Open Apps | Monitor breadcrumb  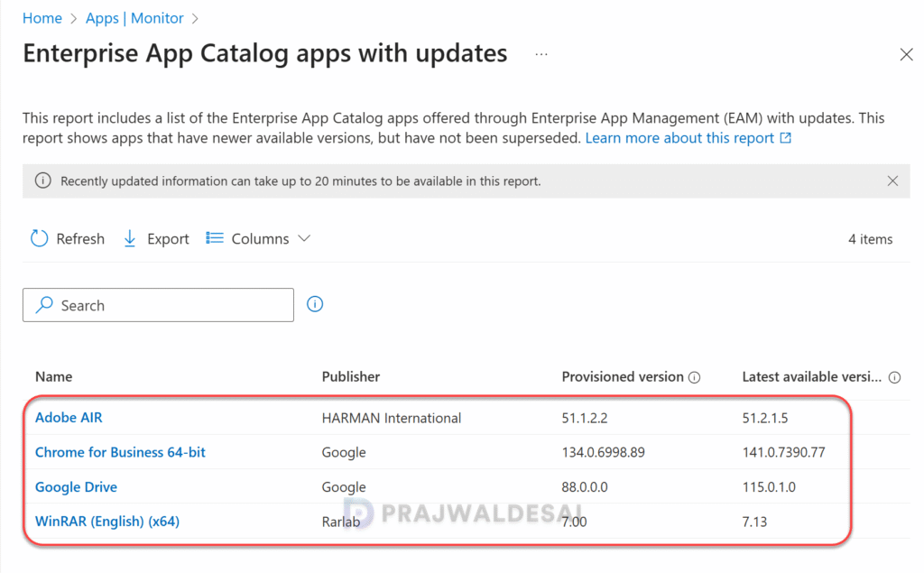[134, 18]
